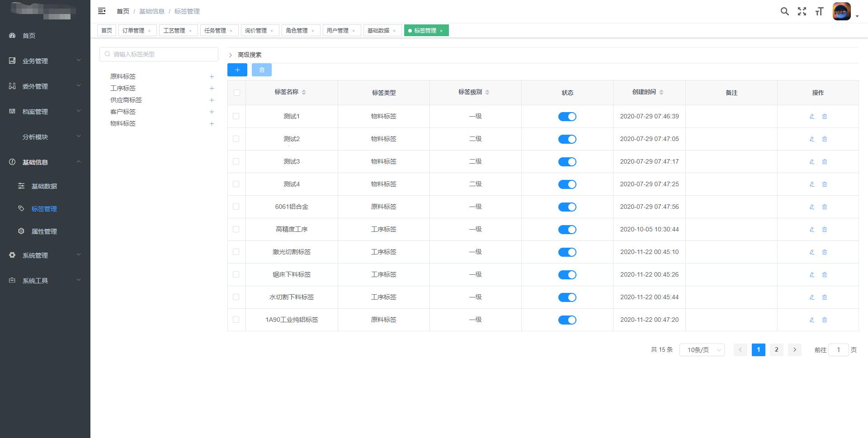Open the search magnifier in header

click(785, 11)
